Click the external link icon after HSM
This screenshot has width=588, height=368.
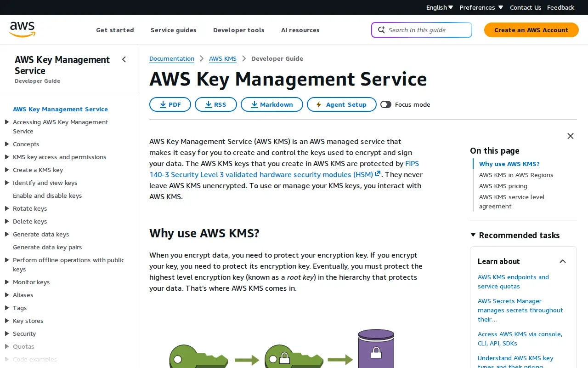click(378, 174)
